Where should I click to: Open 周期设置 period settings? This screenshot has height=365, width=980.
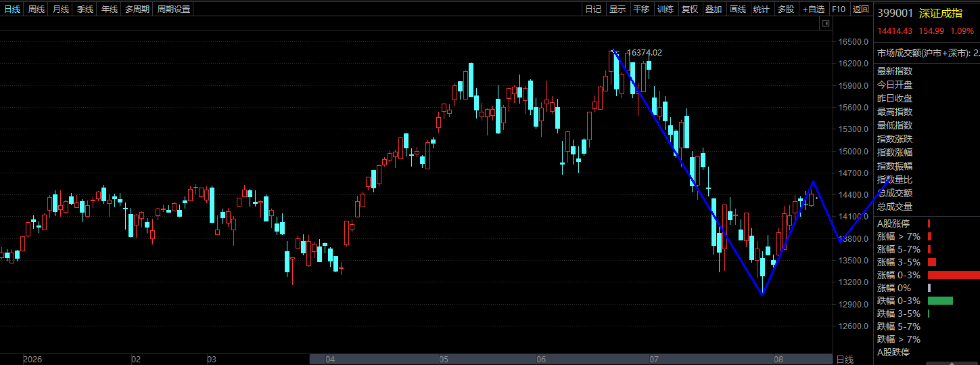click(174, 9)
